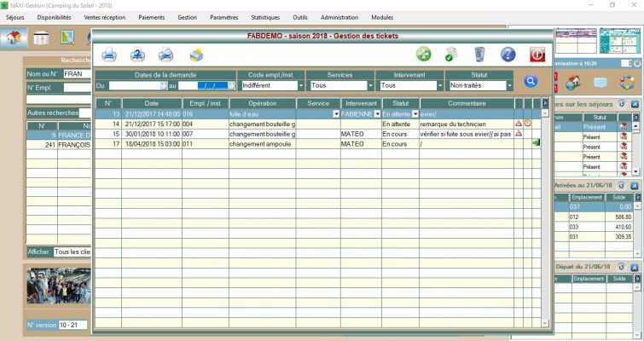Click the N° Empl. input field

coord(77,88)
